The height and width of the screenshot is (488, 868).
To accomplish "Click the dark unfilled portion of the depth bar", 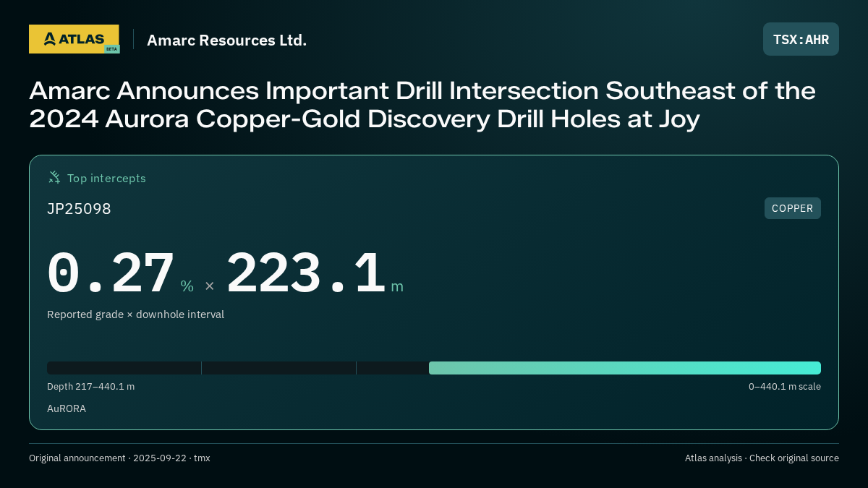I will [238, 368].
